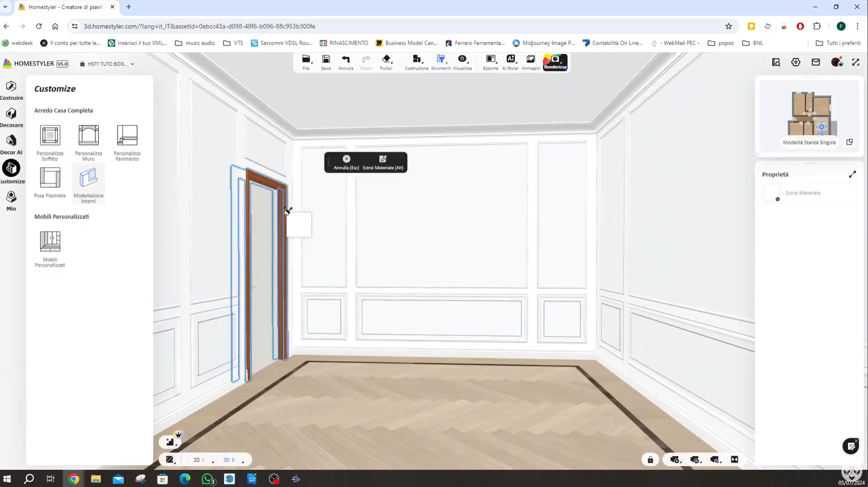Expand the Proprietà panel
868x487 pixels.
coord(852,175)
